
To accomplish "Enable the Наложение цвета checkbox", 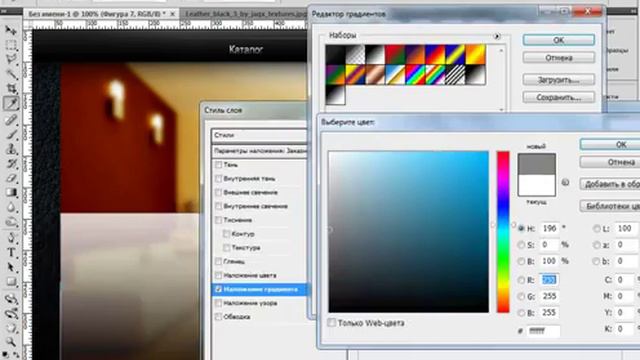I will point(218,275).
